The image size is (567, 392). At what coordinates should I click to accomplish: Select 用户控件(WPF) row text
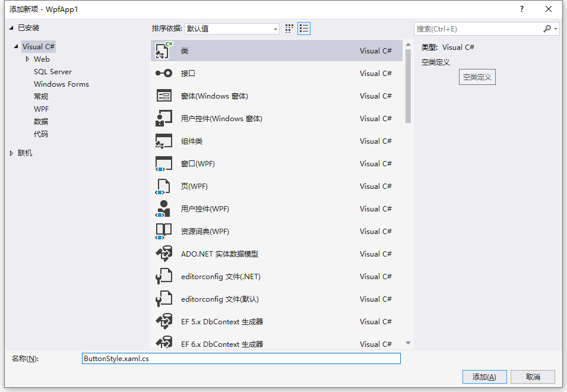tap(205, 209)
